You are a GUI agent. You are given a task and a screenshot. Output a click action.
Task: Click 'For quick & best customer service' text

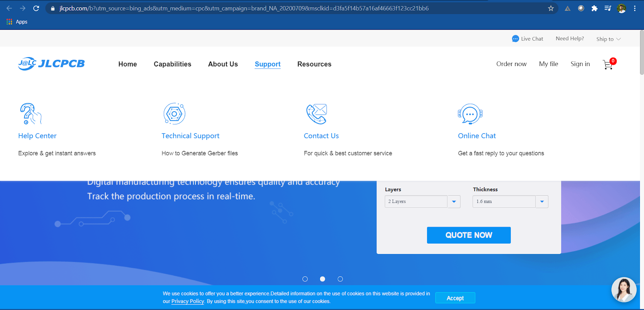point(348,153)
